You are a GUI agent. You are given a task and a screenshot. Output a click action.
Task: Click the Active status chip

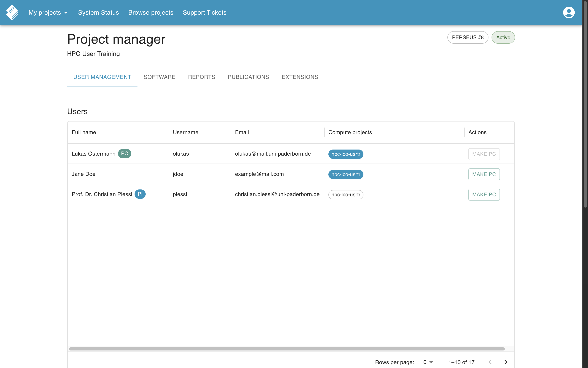(503, 37)
